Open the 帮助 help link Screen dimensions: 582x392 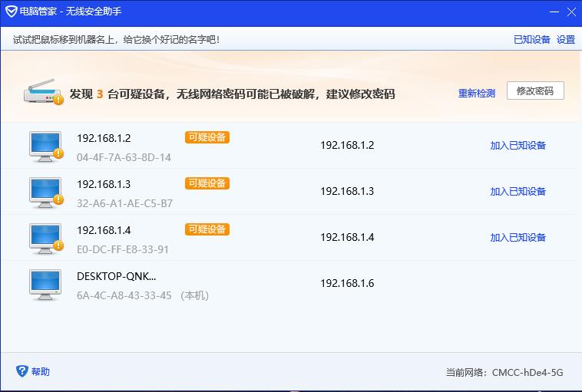41,371
